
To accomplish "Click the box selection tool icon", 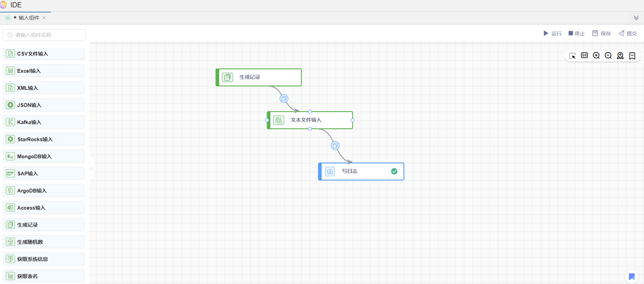I will click(572, 56).
